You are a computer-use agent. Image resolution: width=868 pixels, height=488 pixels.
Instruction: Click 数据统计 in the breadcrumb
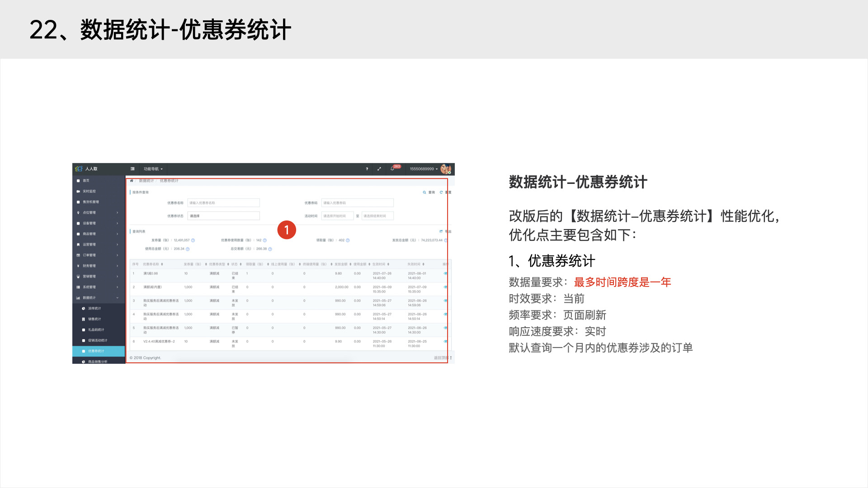coord(146,180)
